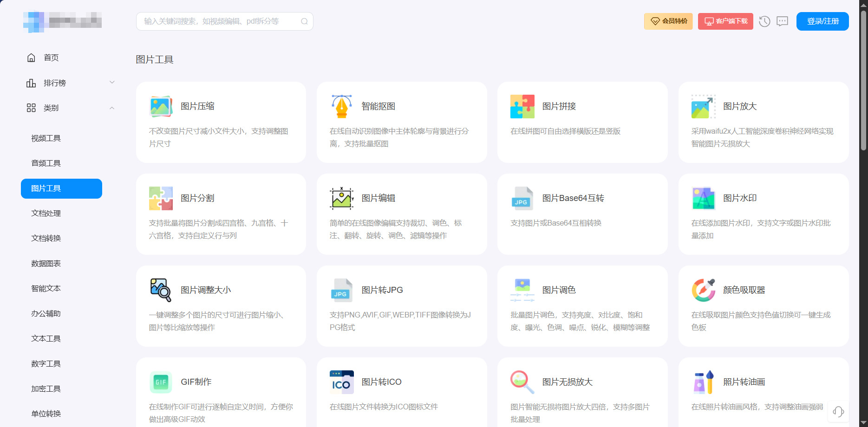Open the 图片调整大小 title link

click(x=206, y=290)
